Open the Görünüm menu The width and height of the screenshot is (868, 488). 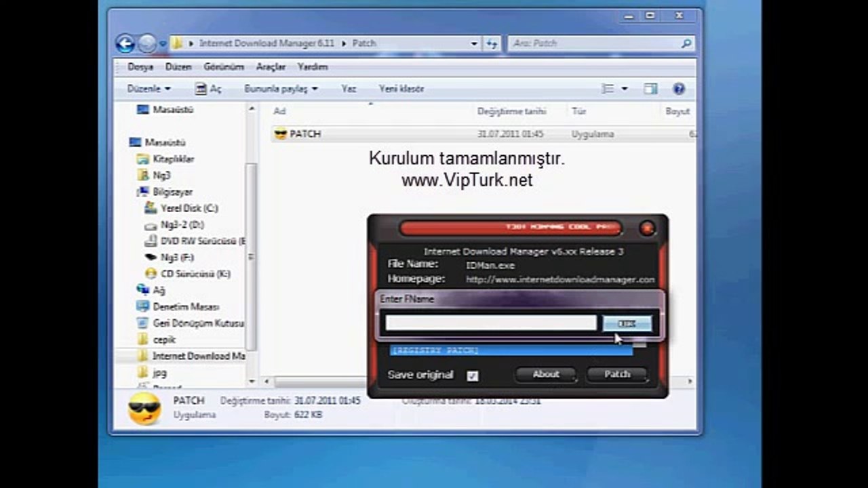pos(224,67)
